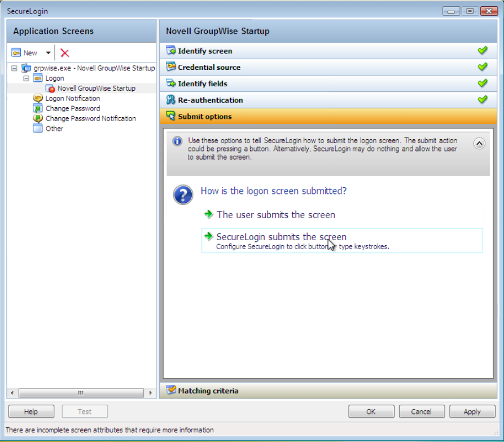Click the red X delete icon

coord(64,52)
